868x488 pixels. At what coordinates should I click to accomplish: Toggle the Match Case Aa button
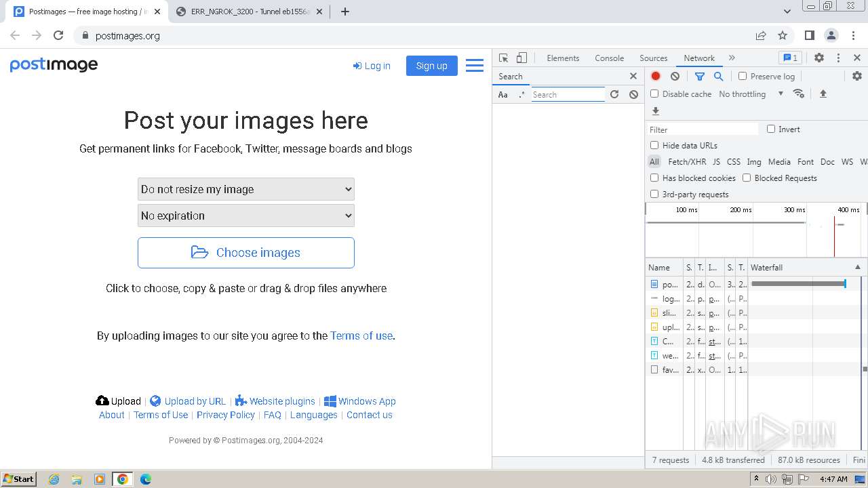coord(503,95)
